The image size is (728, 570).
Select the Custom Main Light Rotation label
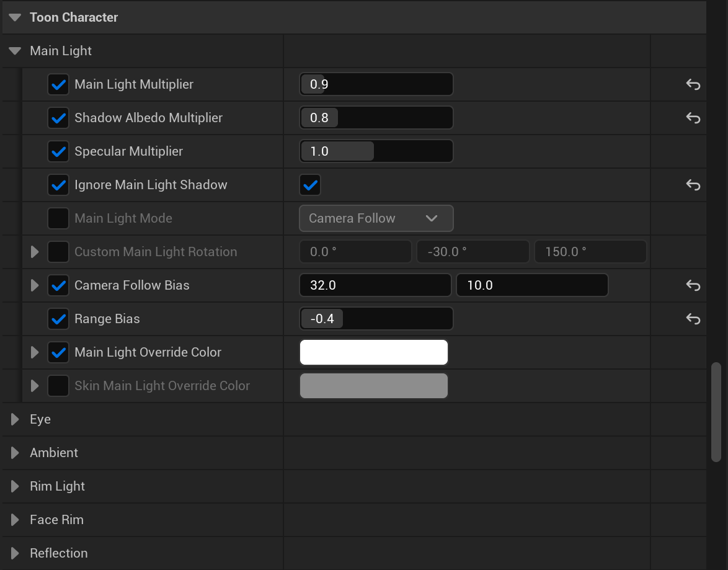click(x=156, y=252)
